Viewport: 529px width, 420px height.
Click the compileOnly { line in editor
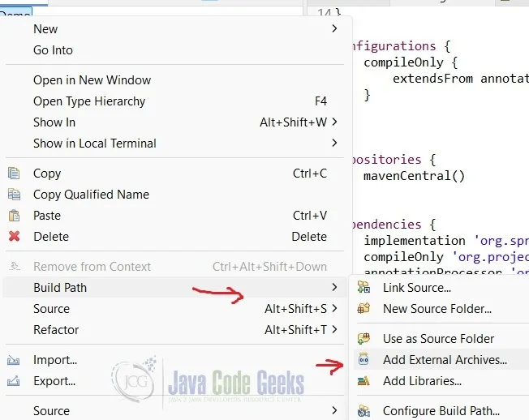tap(411, 62)
